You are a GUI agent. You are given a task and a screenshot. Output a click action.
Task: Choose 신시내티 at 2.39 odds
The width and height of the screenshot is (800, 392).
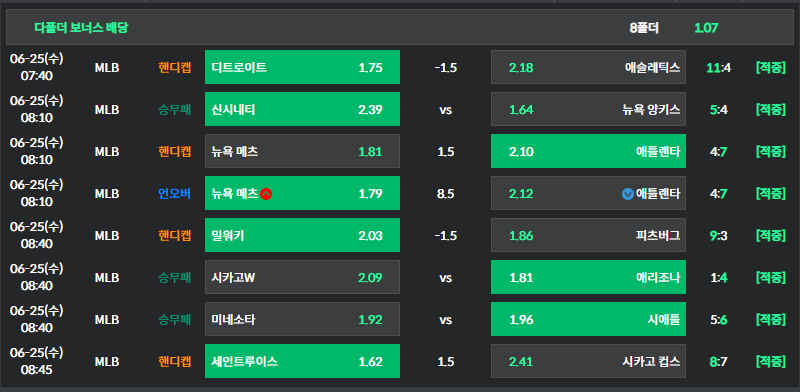pos(303,109)
